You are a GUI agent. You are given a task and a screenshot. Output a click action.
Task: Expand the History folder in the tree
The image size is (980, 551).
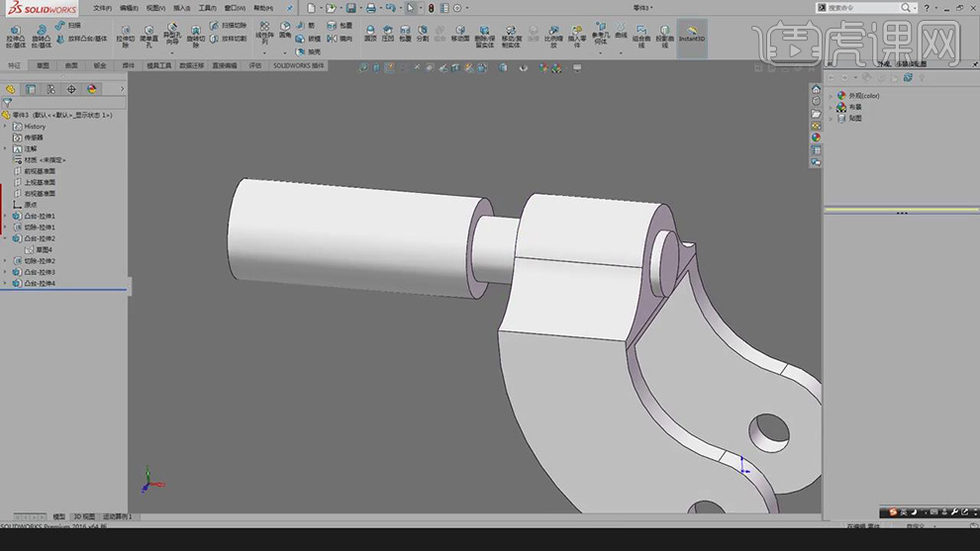pyautogui.click(x=5, y=127)
